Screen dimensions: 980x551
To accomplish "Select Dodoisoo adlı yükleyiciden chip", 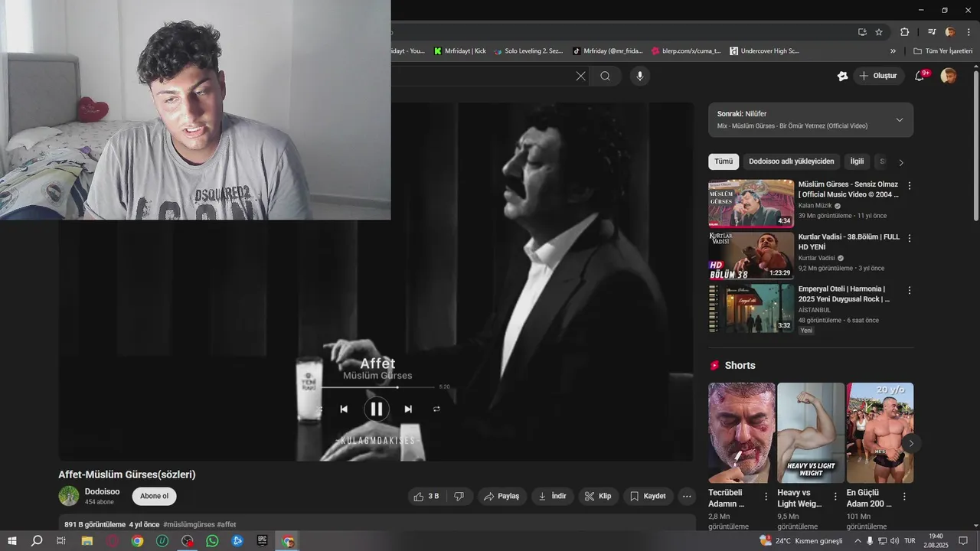I will pyautogui.click(x=792, y=161).
